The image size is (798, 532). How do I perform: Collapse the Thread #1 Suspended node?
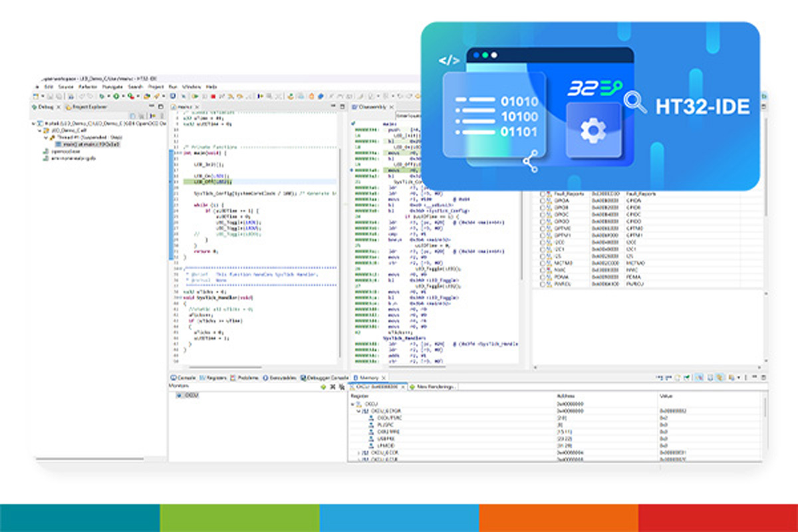(45, 138)
